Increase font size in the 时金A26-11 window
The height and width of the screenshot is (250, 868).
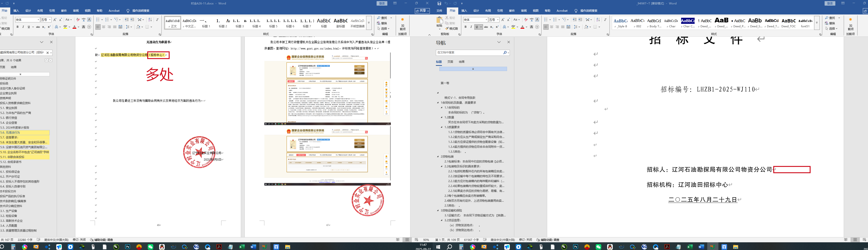[55, 20]
